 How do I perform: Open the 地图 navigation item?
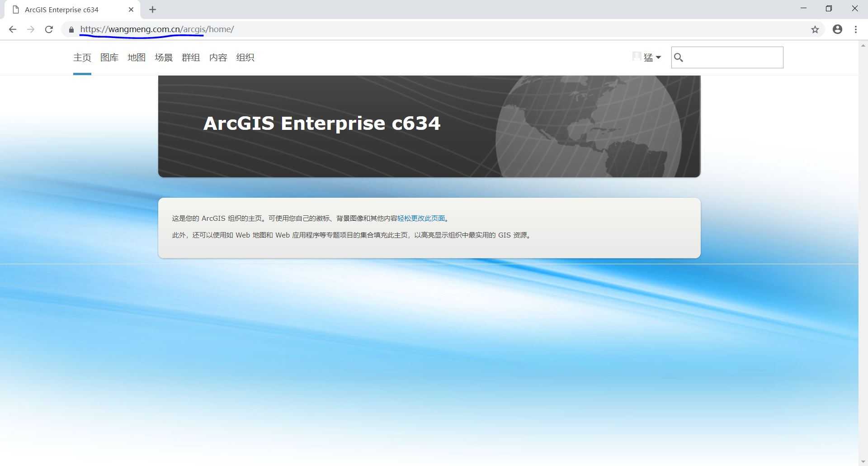click(x=137, y=57)
